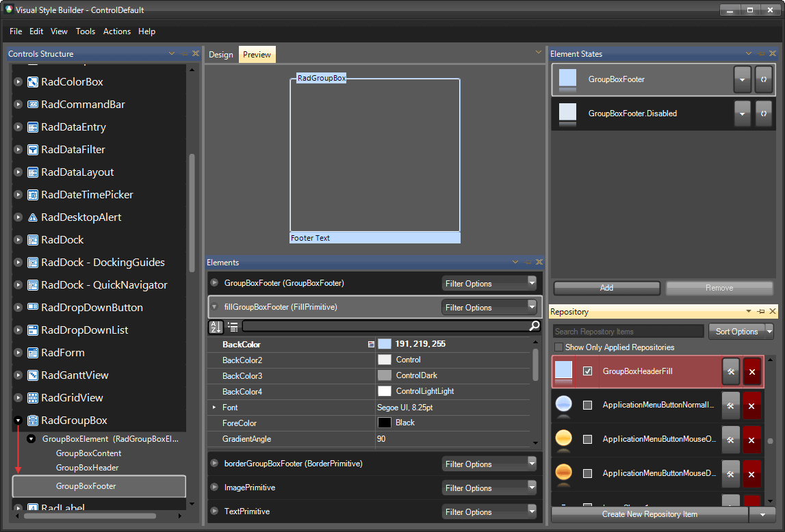The image size is (785, 532).
Task: Enable Show Only Applied Repositories
Action: (x=559, y=347)
